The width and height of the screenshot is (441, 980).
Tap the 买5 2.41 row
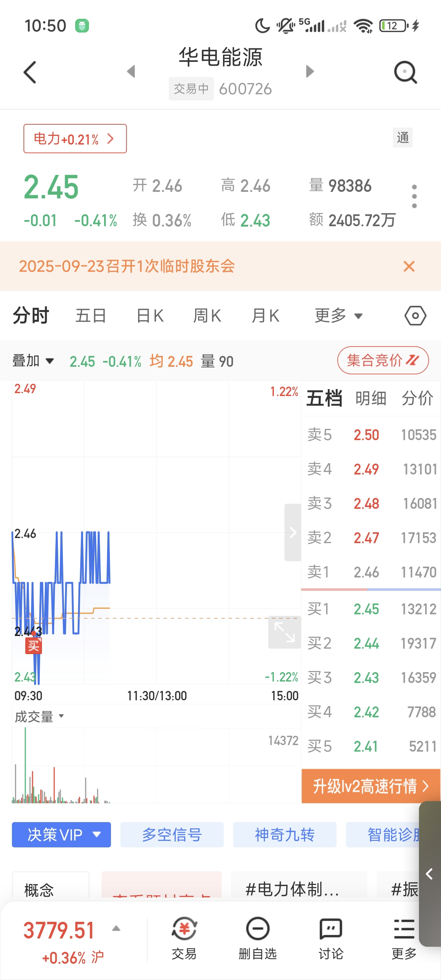point(371,746)
